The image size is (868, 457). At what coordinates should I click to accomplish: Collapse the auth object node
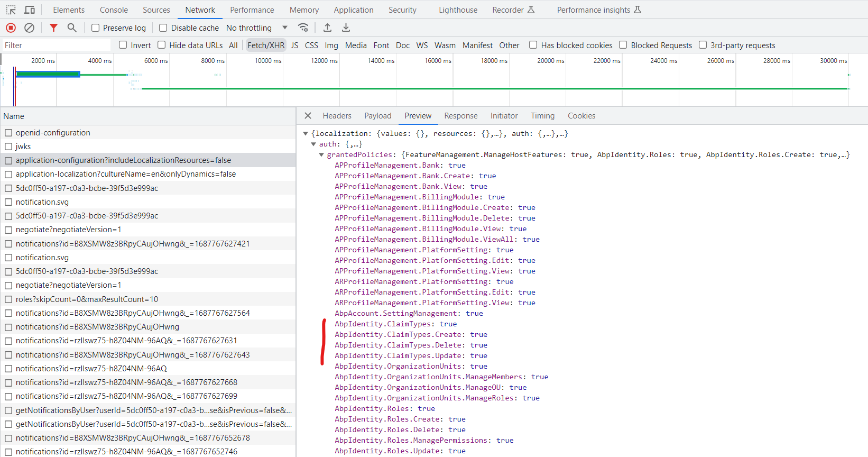(313, 144)
